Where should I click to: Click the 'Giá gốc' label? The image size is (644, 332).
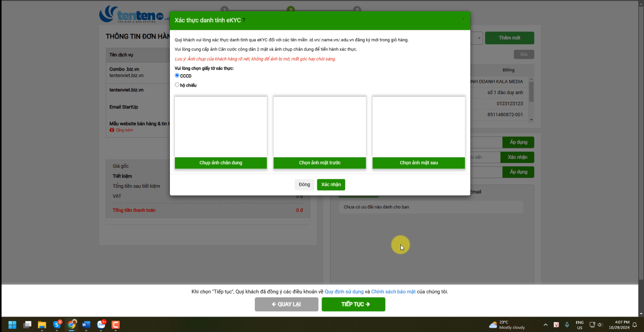click(x=120, y=166)
